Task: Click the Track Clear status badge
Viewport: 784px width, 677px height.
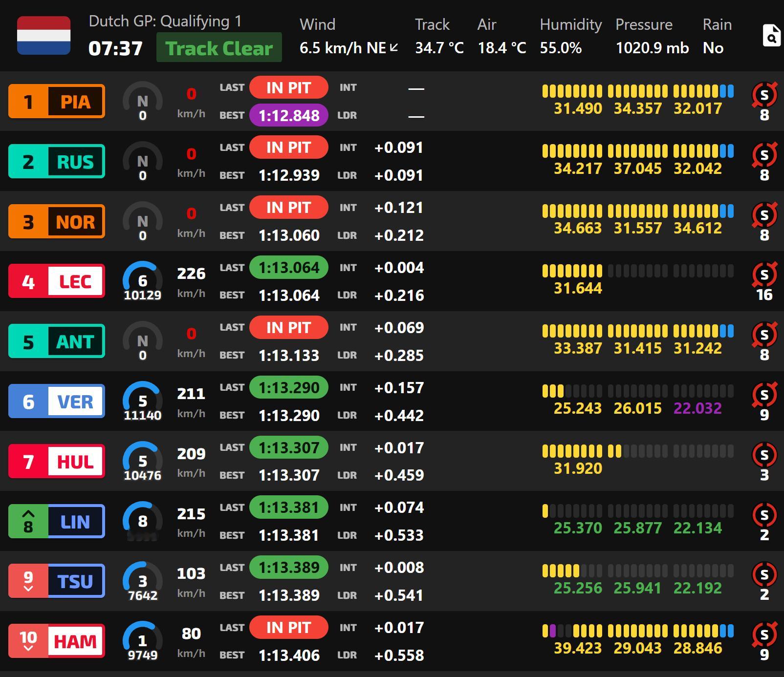Action: [219, 47]
